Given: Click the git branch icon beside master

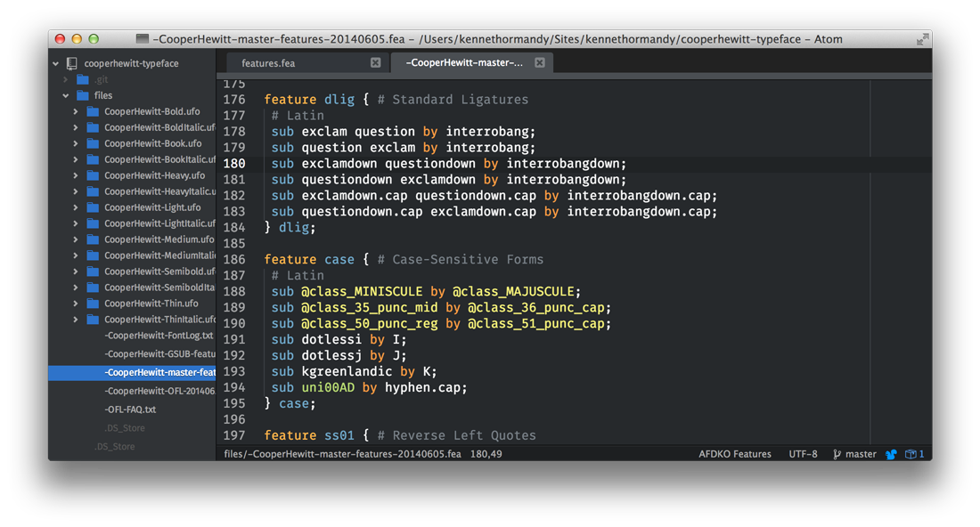Looking at the screenshot, I should [837, 455].
